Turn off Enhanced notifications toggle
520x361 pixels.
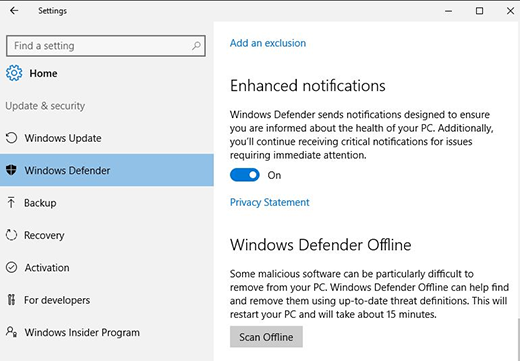tap(245, 175)
